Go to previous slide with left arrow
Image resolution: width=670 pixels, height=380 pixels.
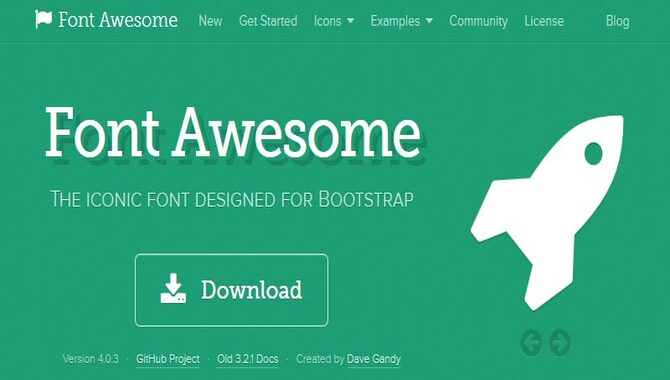(532, 342)
